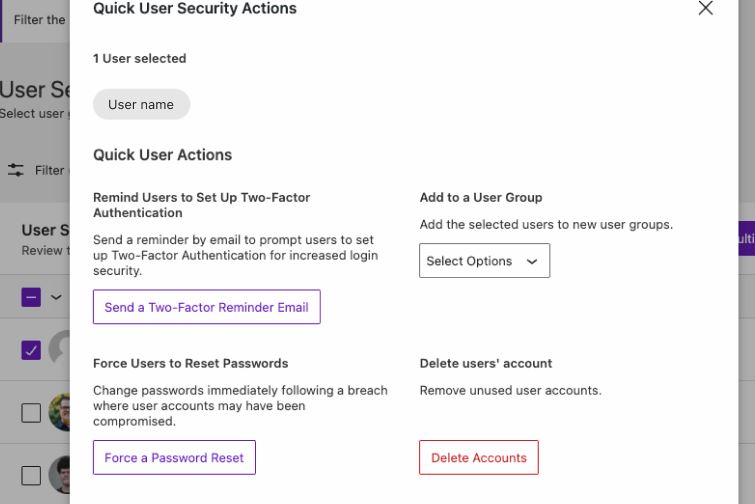Click the red Delete Accounts button
This screenshot has width=755, height=504.
point(478,458)
